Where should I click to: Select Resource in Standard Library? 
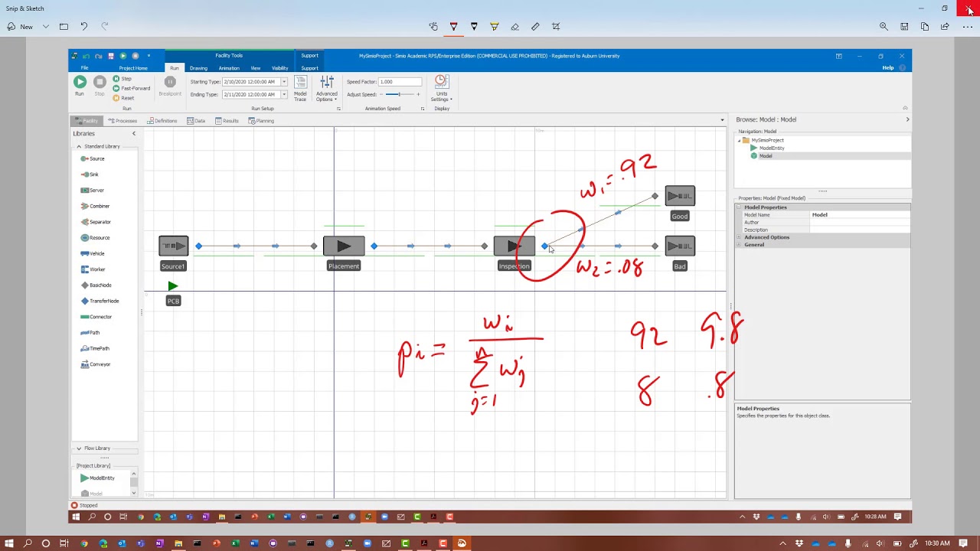95,238
